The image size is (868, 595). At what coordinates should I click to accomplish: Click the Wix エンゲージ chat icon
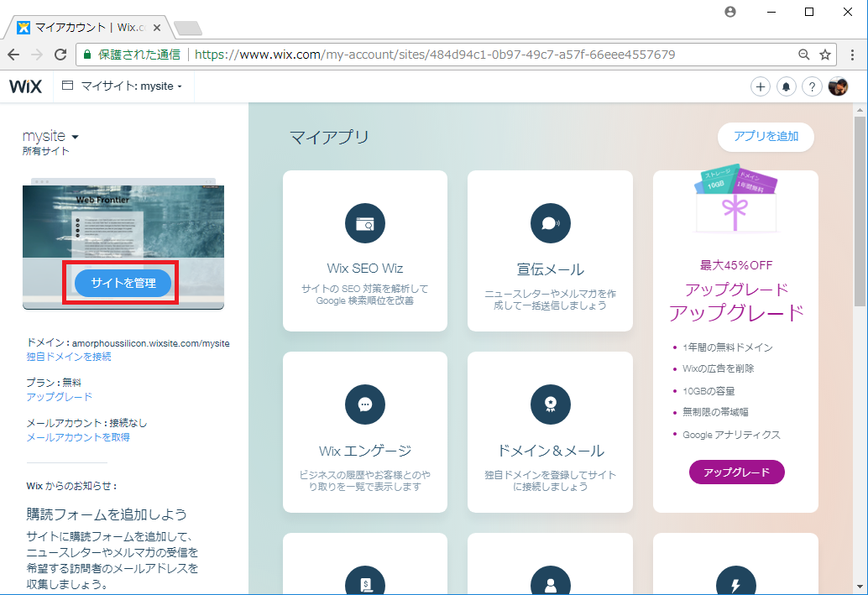tap(365, 404)
